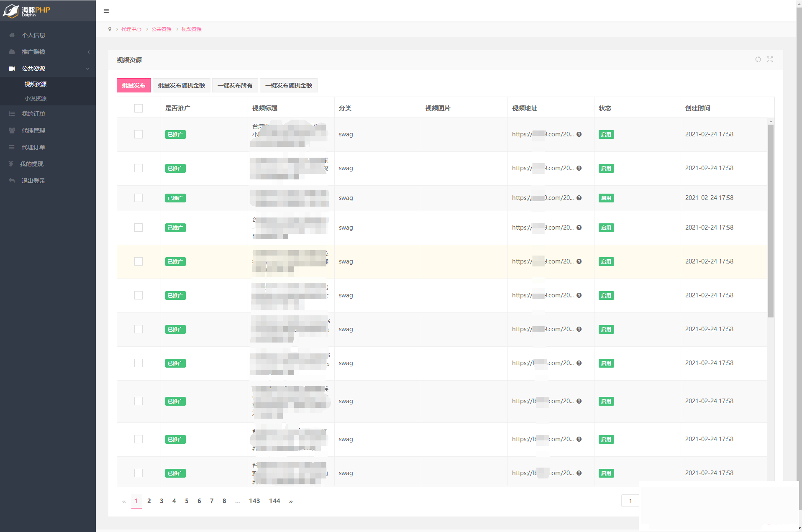Click help icon beside last row's URL
802x532 pixels.
tap(579, 473)
